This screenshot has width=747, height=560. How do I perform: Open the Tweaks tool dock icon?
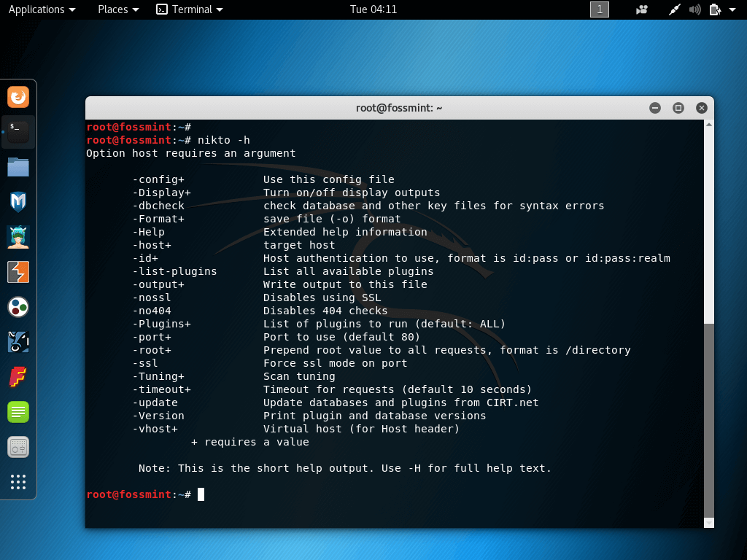[18, 447]
